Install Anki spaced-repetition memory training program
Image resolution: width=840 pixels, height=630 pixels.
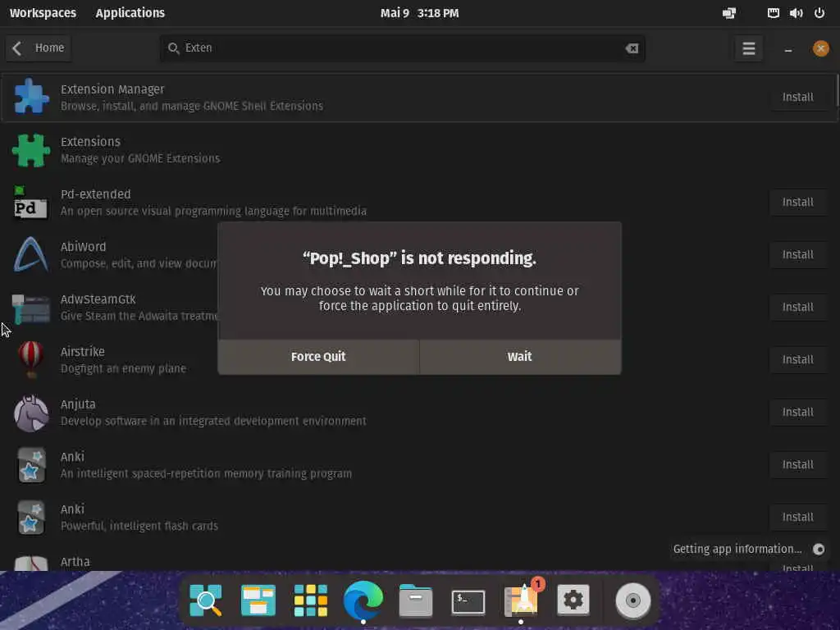pos(797,464)
